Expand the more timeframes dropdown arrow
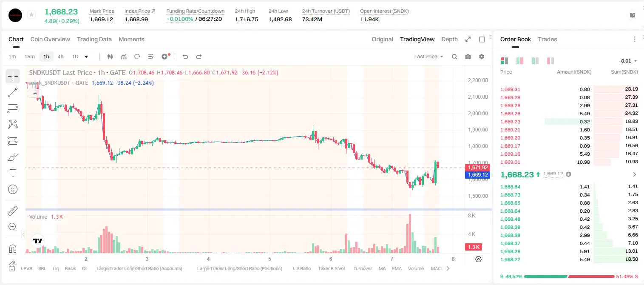 (x=86, y=57)
